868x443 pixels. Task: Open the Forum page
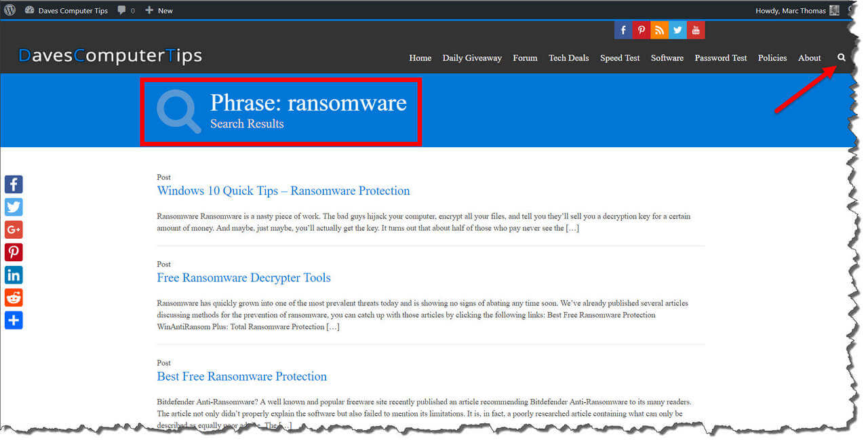point(525,58)
